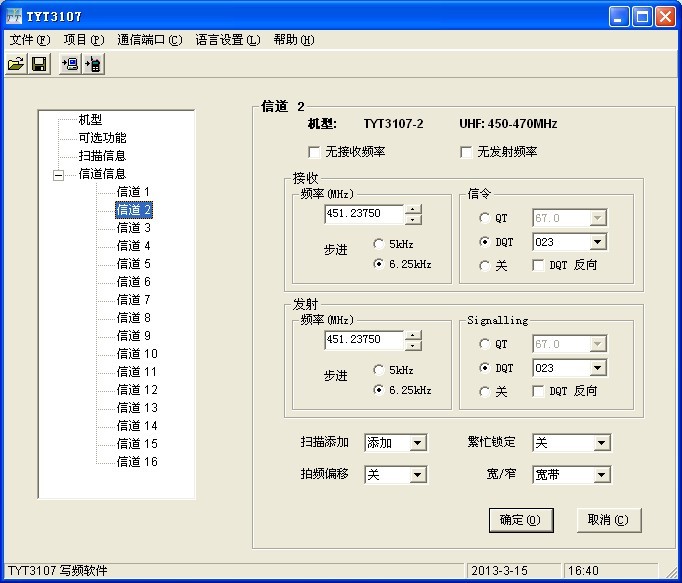Viewport: 682px width, 583px height.
Task: Enable the 无发射频率 checkbox
Action: (x=466, y=152)
